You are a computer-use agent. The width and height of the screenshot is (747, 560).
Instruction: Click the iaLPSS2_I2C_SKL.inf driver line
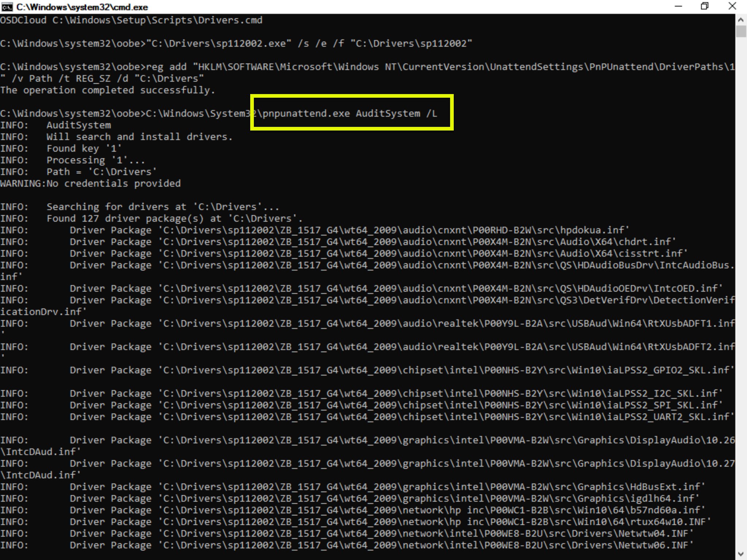pyautogui.click(x=361, y=393)
